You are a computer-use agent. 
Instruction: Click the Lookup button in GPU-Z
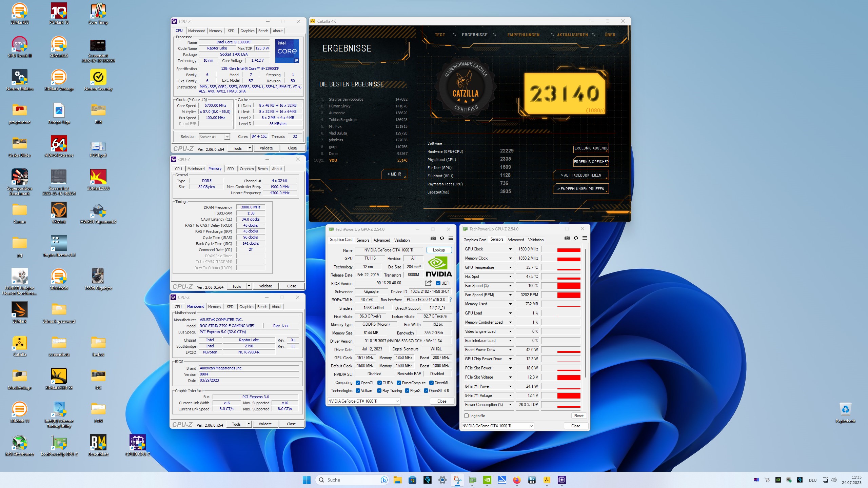[x=439, y=250]
